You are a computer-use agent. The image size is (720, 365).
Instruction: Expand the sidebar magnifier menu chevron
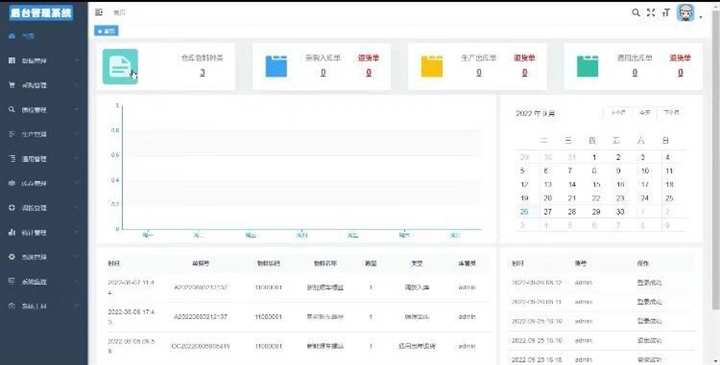pyautogui.click(x=76, y=110)
